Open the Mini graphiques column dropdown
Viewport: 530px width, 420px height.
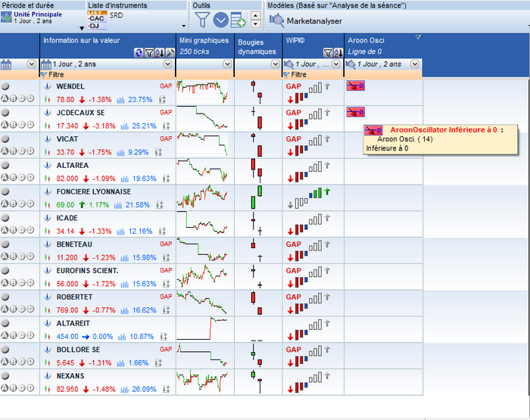click(227, 64)
